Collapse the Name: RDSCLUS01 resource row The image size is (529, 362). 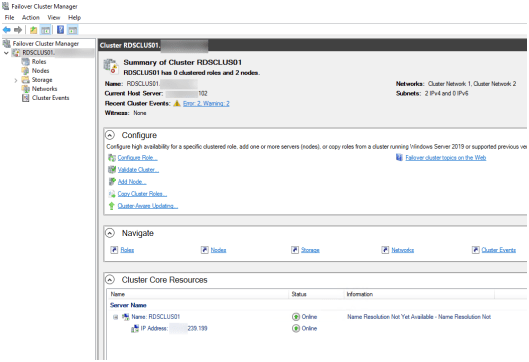116,317
